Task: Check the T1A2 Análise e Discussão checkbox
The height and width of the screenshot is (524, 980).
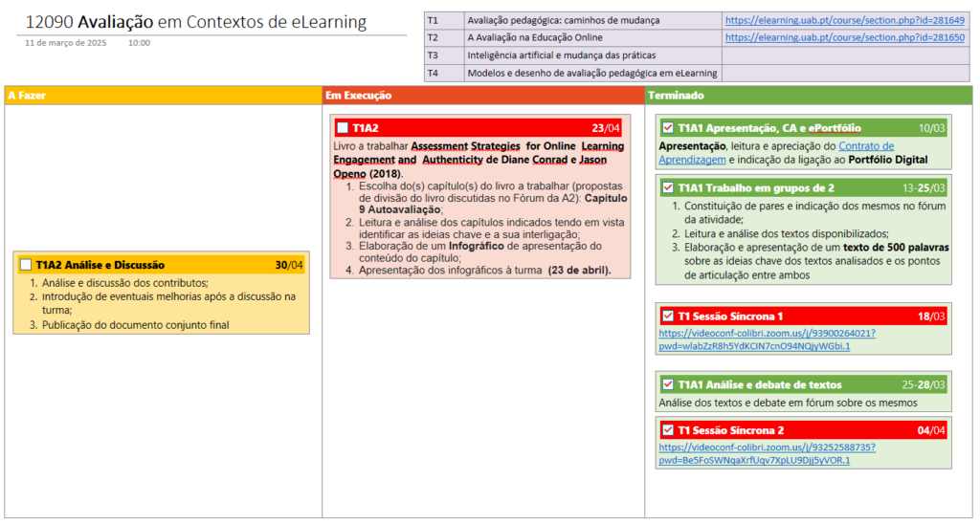Action: (26, 265)
